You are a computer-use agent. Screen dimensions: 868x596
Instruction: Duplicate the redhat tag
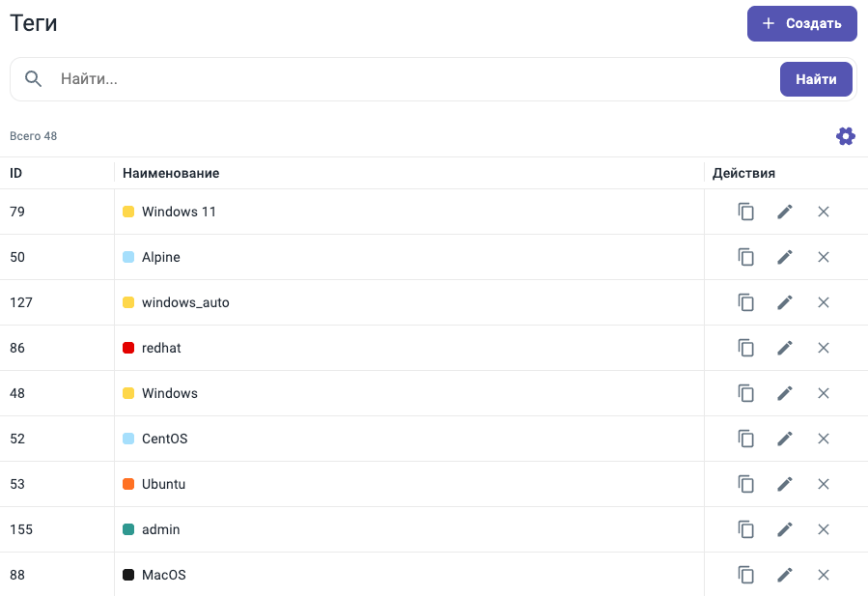[x=745, y=348]
